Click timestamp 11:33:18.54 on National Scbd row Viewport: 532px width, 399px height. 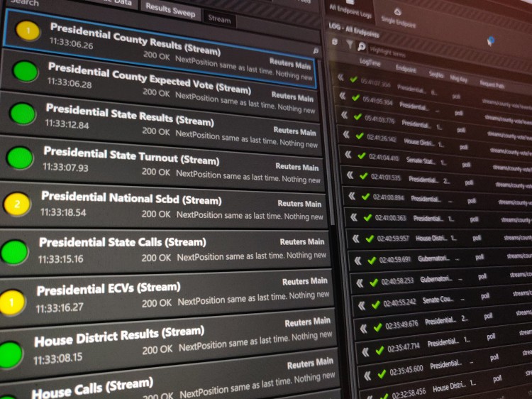click(63, 212)
